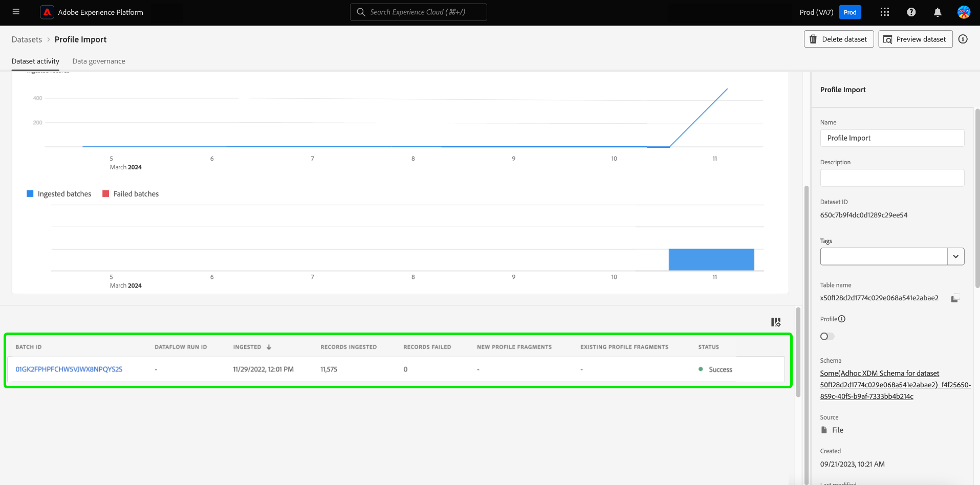Click the search magnifier icon
980x485 pixels.
361,12
